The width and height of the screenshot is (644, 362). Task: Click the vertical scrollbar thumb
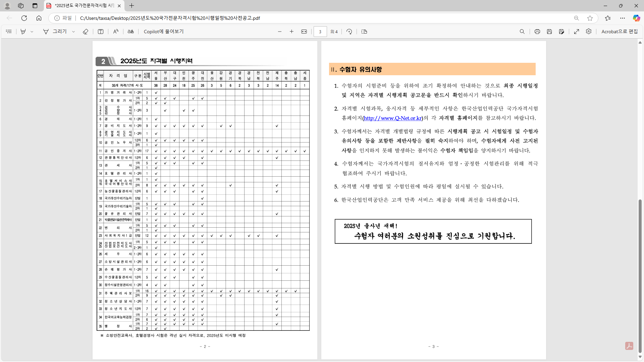click(x=640, y=276)
